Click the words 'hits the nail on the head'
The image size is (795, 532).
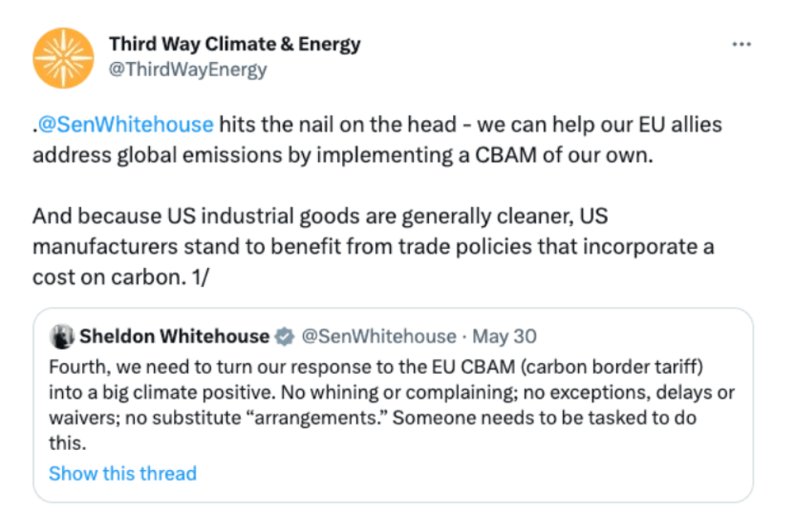pyautogui.click(x=338, y=125)
